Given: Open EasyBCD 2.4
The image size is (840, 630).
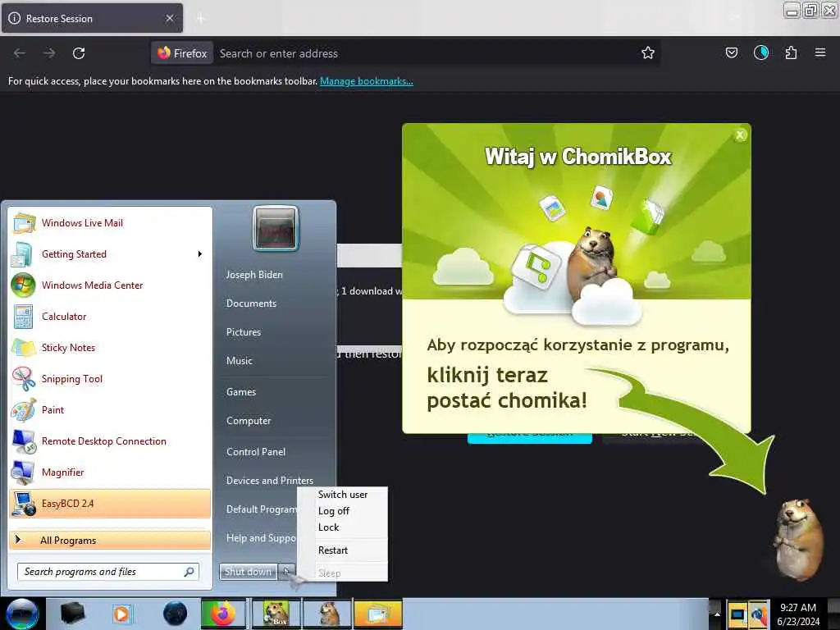Looking at the screenshot, I should click(x=110, y=504).
